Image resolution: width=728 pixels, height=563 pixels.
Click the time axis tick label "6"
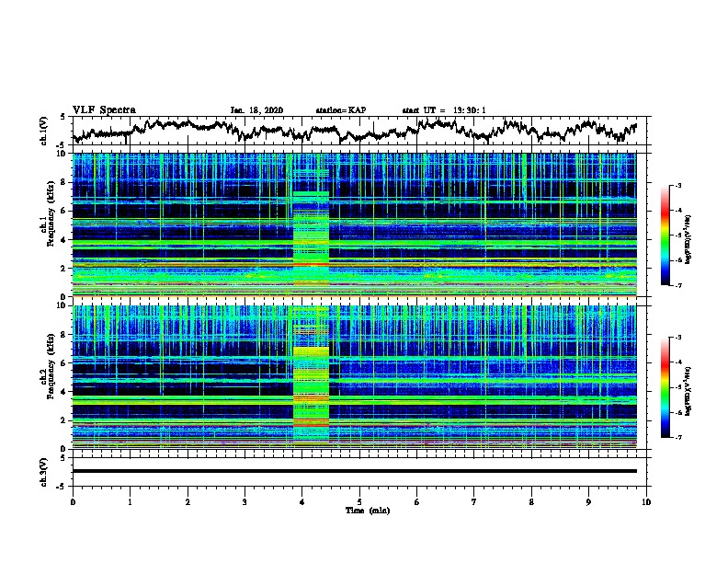(417, 502)
